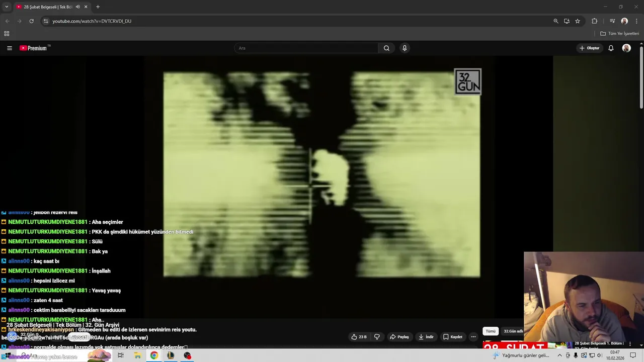Screen dimensions: 644x362
Task: Open Tüm Yer İşaretleri bookmarks folder
Action: coord(619,34)
